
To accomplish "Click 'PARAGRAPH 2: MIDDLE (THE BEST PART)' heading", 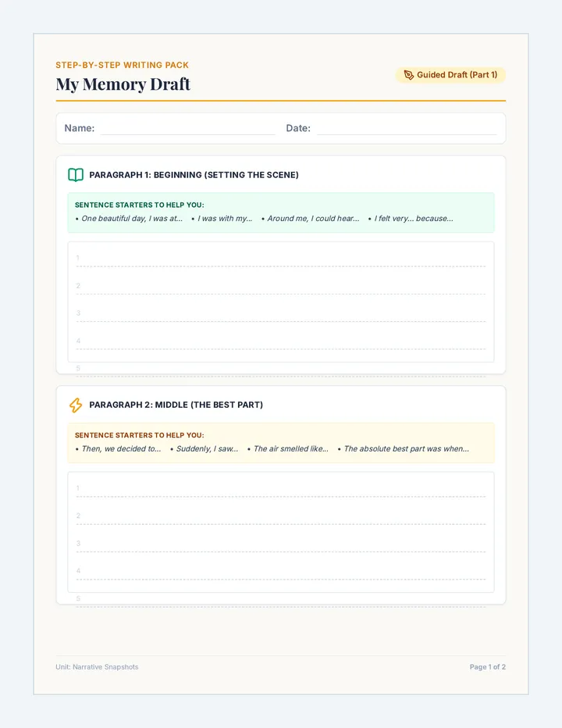I will [176, 405].
